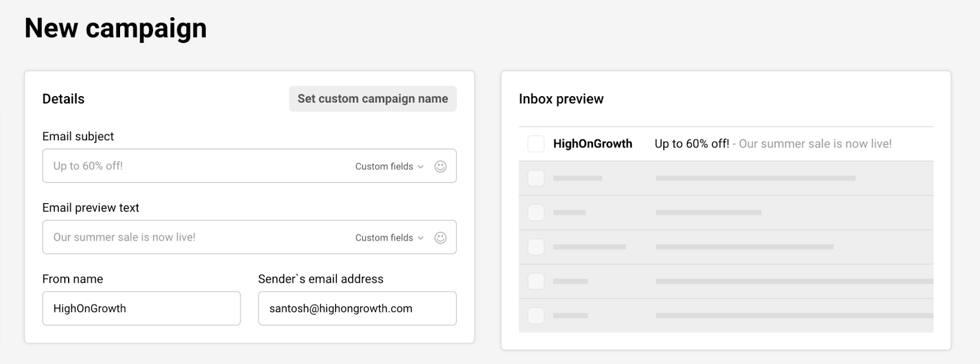Click the 'Up to 60% off!' subject in inbox preview
This screenshot has height=364, width=980.
coord(692,144)
